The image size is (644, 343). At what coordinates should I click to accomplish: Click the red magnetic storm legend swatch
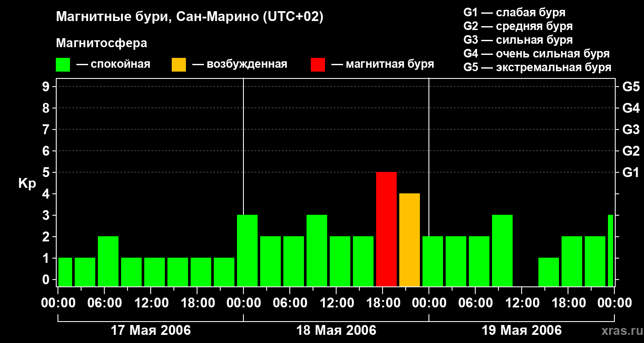pos(318,65)
